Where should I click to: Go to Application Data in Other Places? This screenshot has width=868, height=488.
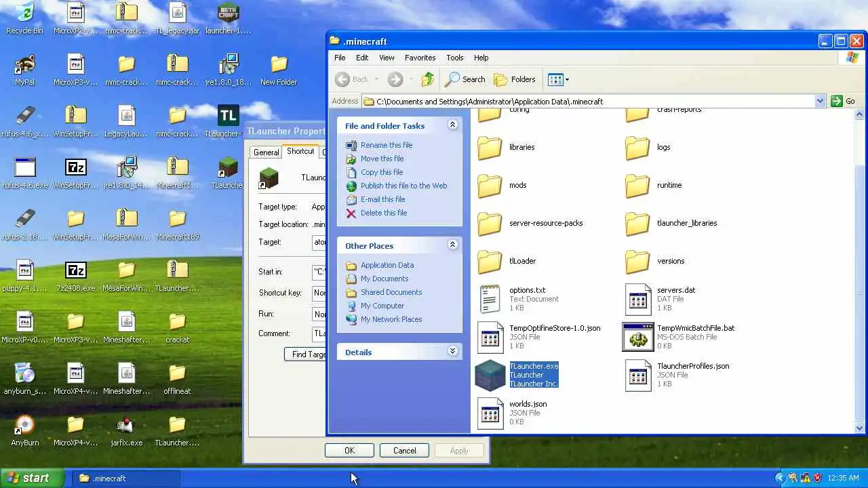[387, 265]
